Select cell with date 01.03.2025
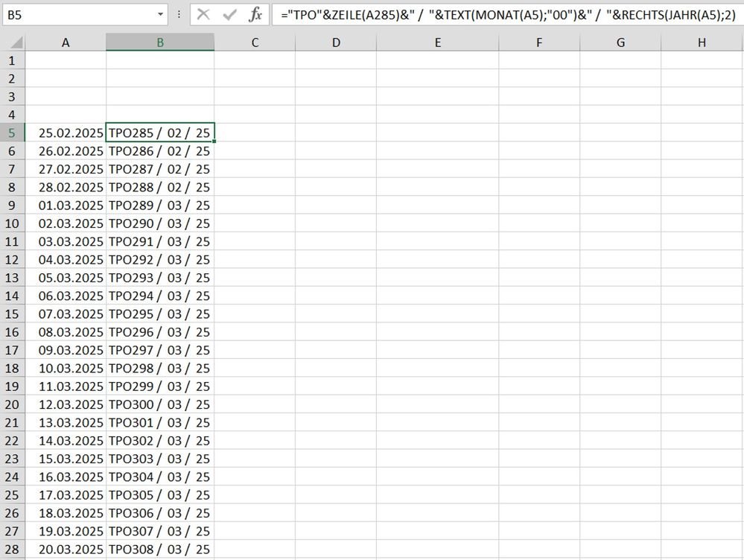This screenshot has width=744, height=560. point(66,205)
